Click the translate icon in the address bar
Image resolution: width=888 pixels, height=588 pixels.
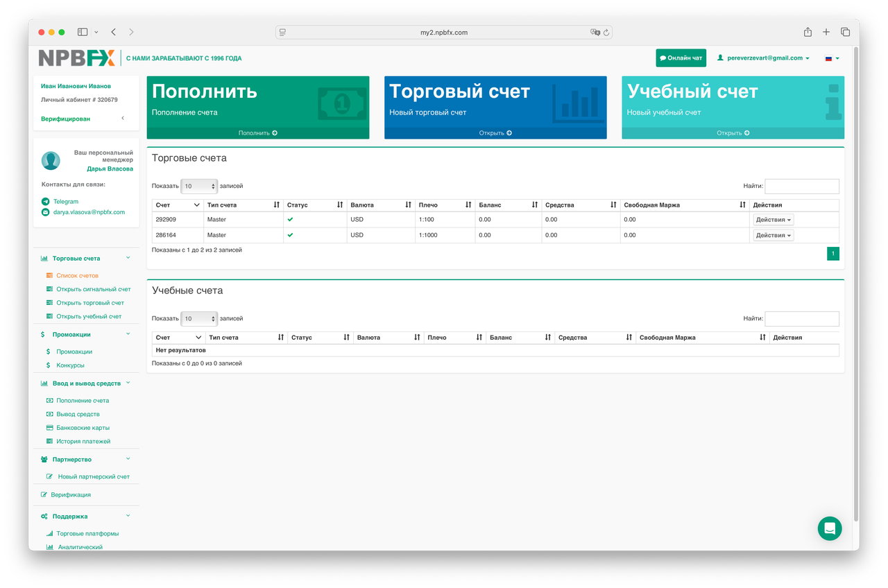(x=595, y=33)
